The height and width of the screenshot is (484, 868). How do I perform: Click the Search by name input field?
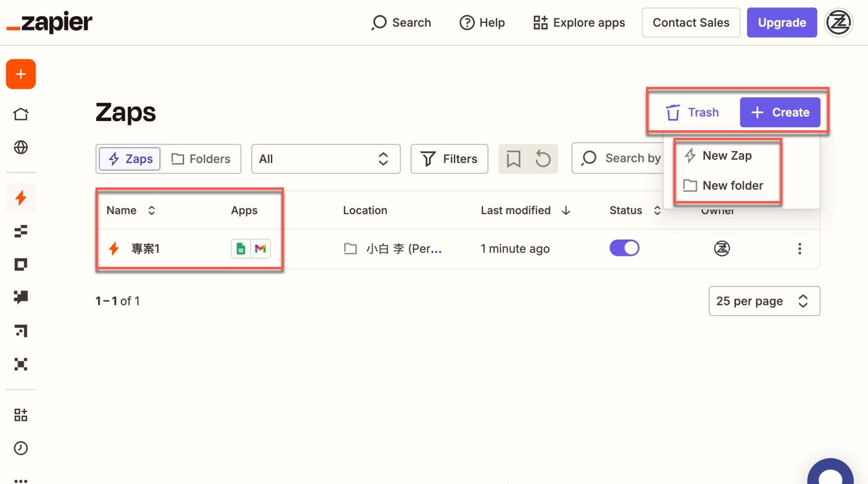[617, 159]
